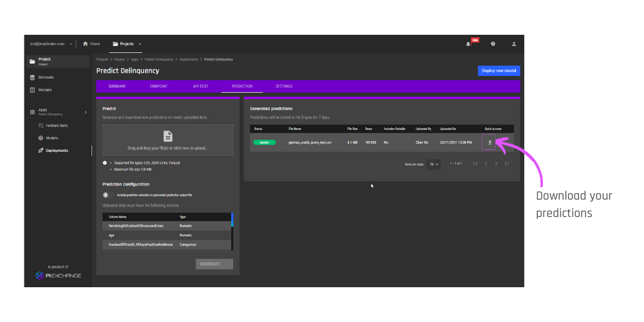Open the Deployments breadcrumb link
Image resolution: width=644 pixels, height=322 pixels.
point(189,59)
